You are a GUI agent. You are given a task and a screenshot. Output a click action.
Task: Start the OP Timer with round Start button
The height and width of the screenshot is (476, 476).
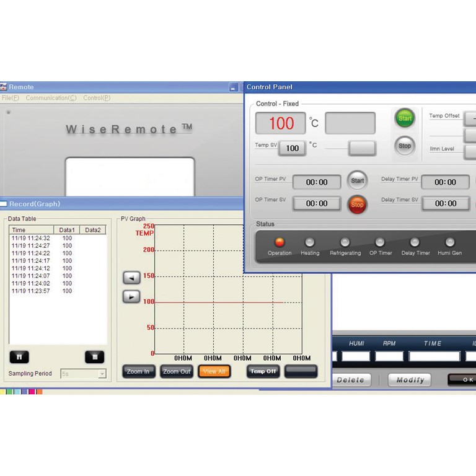tap(357, 181)
